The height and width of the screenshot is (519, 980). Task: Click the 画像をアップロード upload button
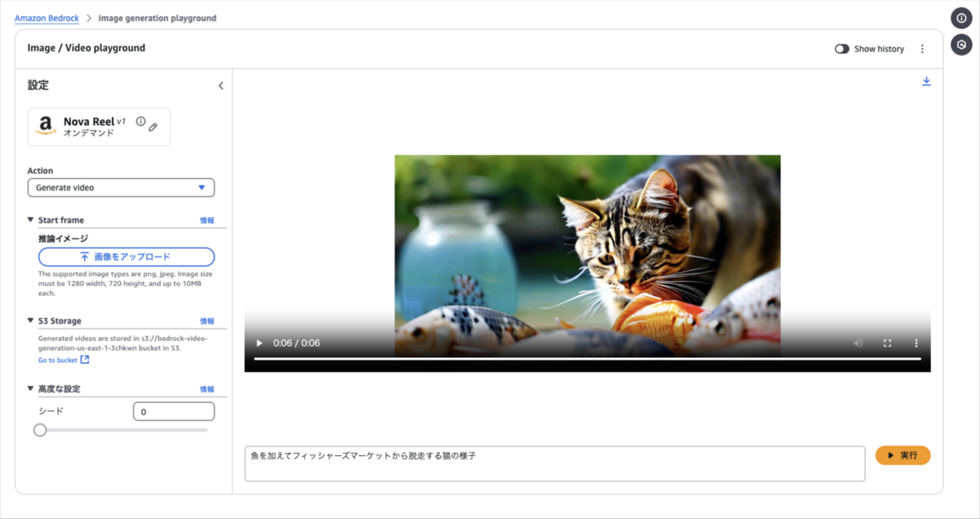127,257
